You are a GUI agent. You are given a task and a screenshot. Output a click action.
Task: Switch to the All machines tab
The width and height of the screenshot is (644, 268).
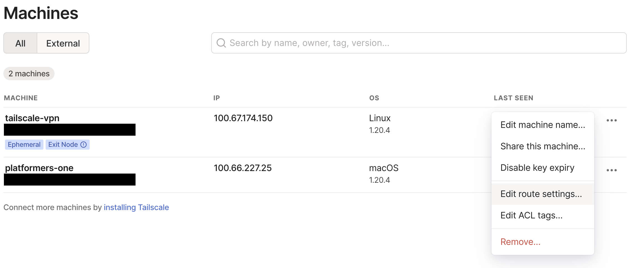pos(20,43)
